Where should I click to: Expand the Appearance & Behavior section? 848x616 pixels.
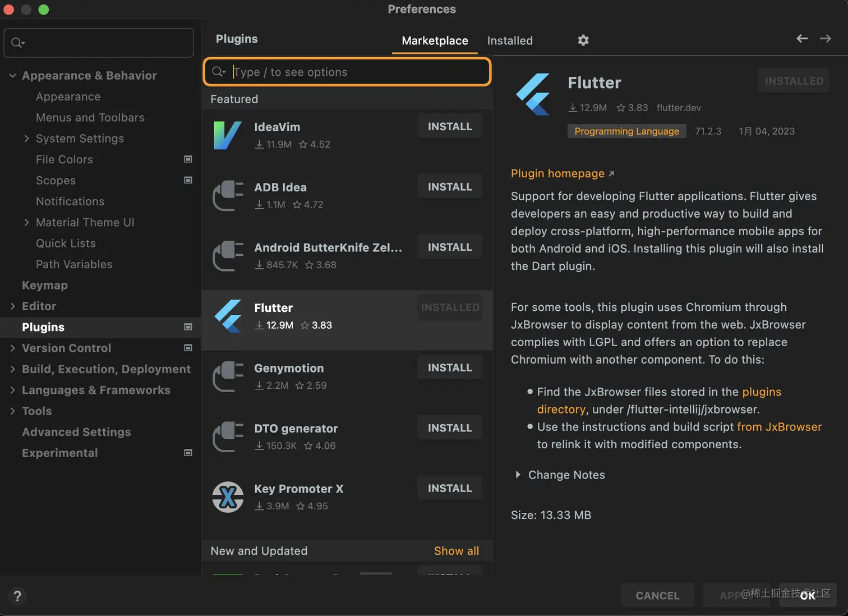point(13,76)
